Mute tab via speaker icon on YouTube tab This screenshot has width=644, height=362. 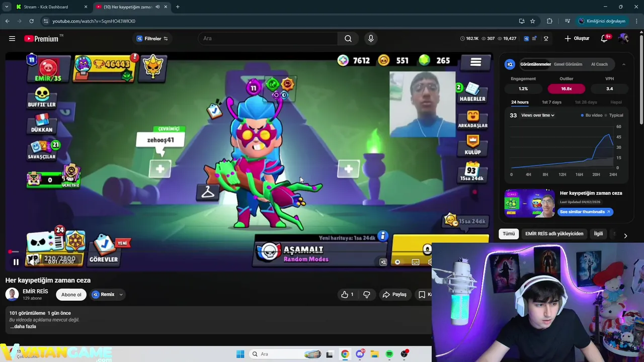click(x=157, y=7)
